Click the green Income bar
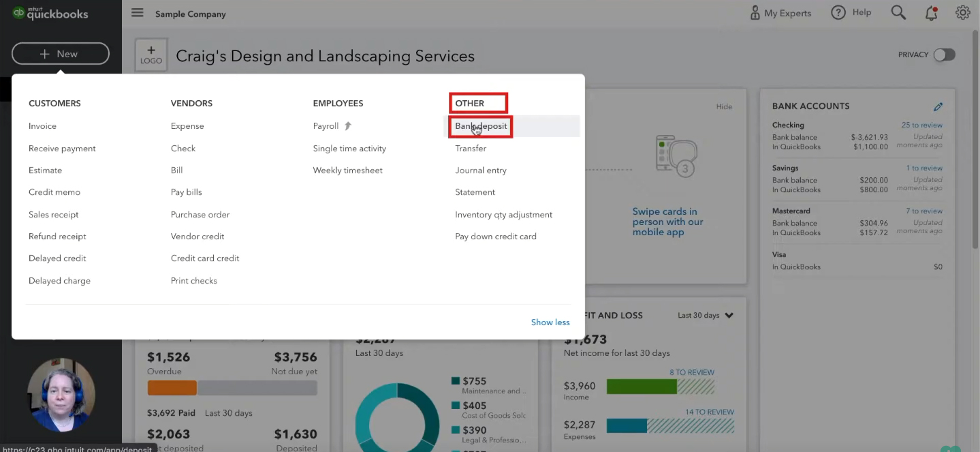The width and height of the screenshot is (980, 452). (642, 387)
